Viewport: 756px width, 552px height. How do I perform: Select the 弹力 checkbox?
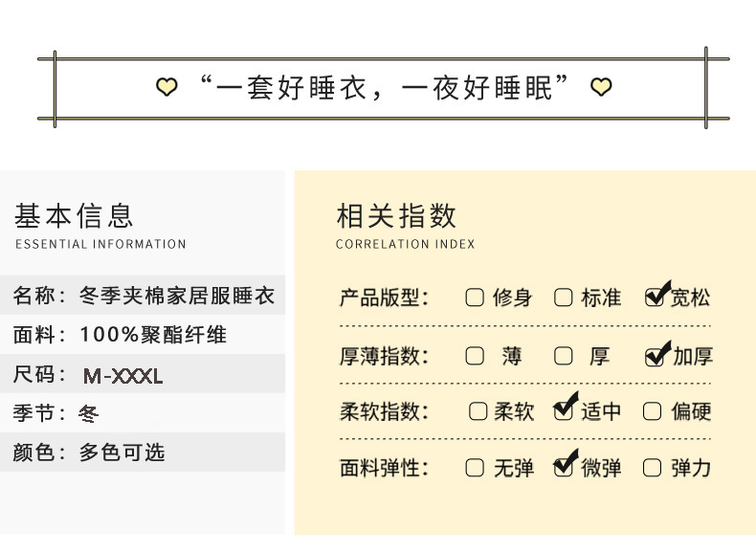pos(653,468)
